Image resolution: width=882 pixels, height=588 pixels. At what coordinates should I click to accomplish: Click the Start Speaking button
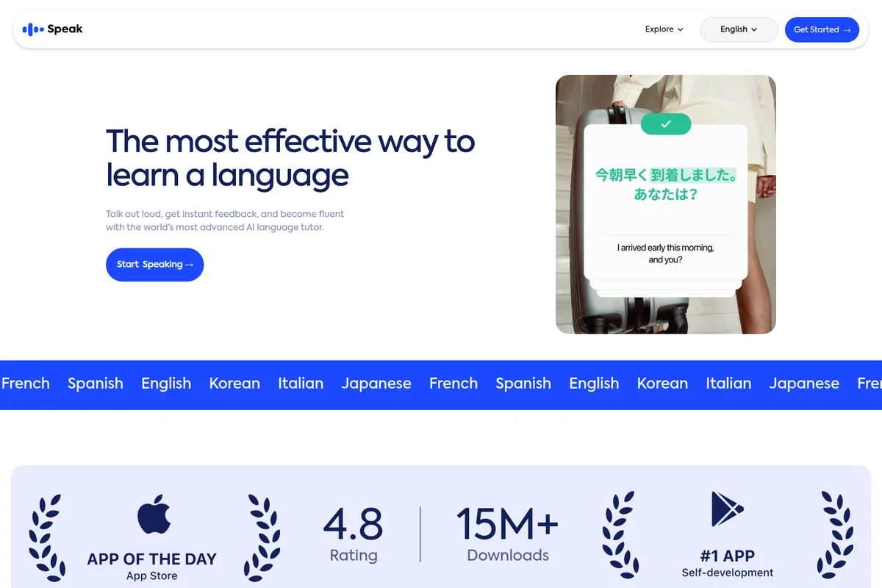point(154,264)
